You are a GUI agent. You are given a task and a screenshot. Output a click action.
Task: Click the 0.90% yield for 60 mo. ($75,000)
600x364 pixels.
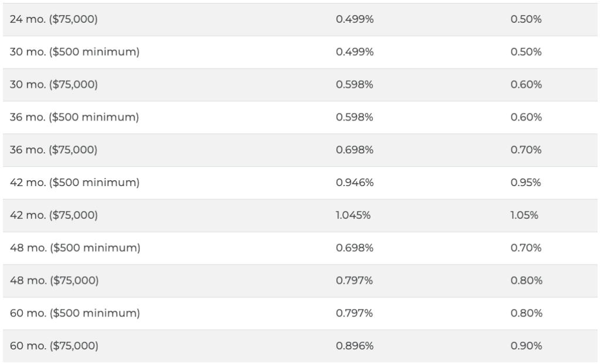pos(526,346)
